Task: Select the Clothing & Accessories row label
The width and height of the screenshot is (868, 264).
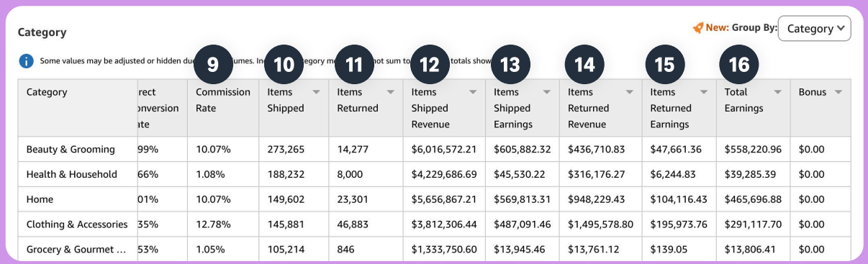Action: click(77, 224)
